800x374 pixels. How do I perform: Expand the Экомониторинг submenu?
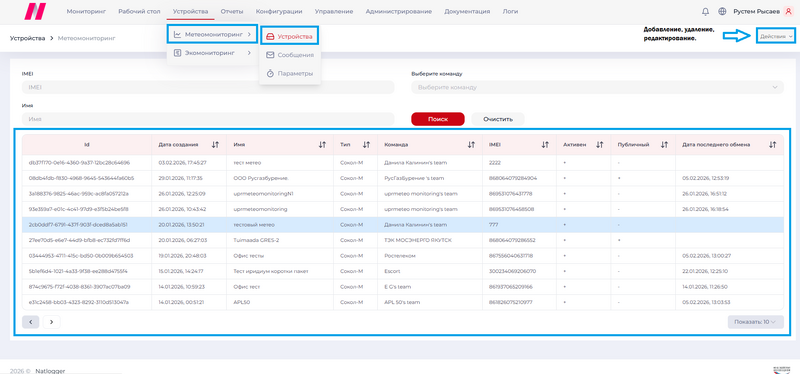[212, 53]
